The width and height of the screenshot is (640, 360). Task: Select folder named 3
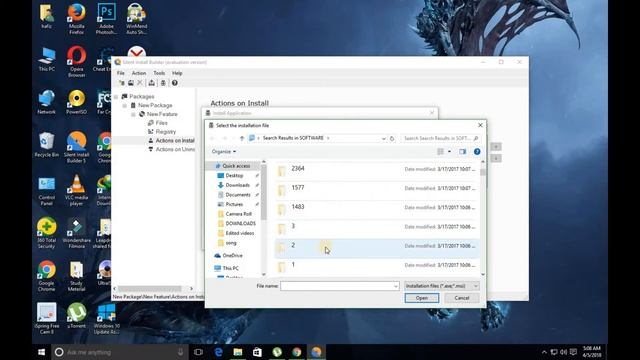point(377,228)
